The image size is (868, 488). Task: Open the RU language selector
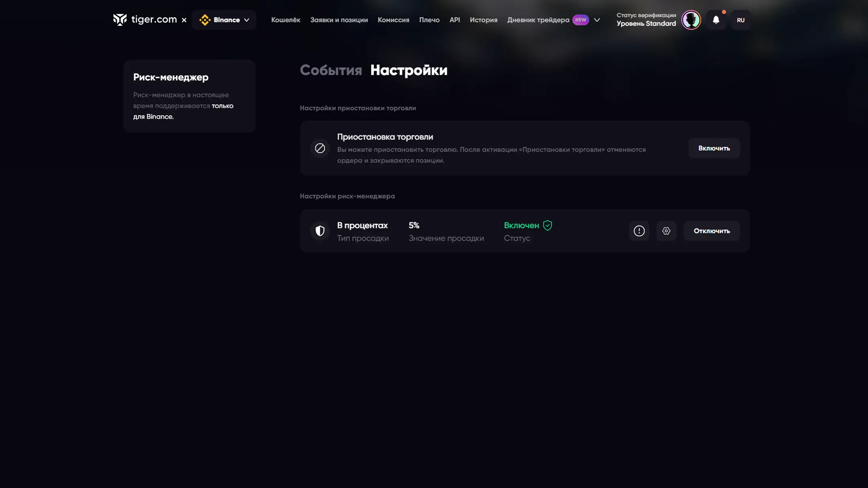[740, 20]
